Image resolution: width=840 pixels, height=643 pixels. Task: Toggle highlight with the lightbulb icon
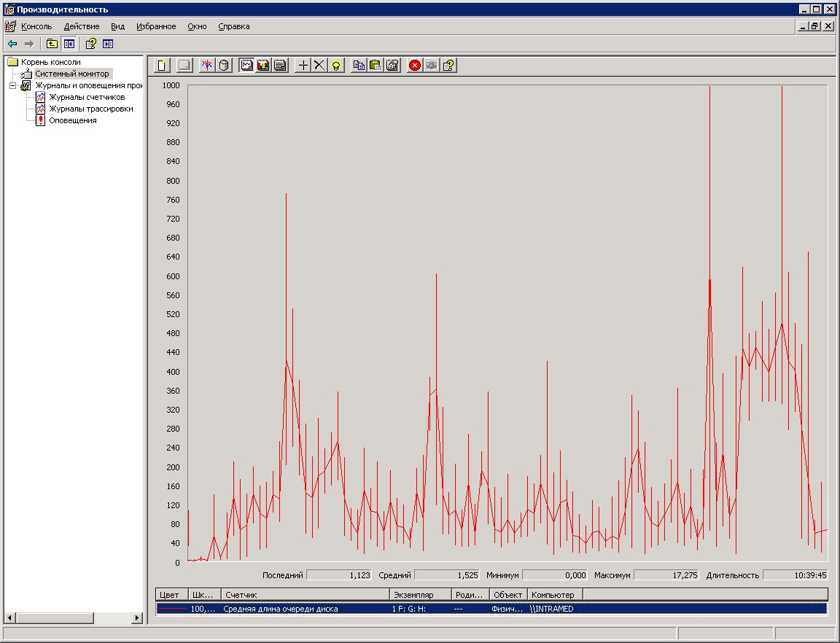[335, 65]
